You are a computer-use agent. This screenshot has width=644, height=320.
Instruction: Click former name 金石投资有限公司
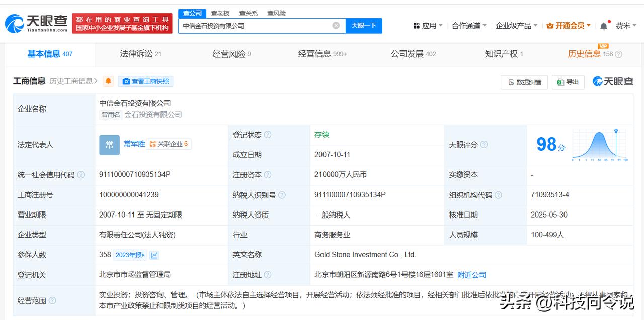pos(153,114)
